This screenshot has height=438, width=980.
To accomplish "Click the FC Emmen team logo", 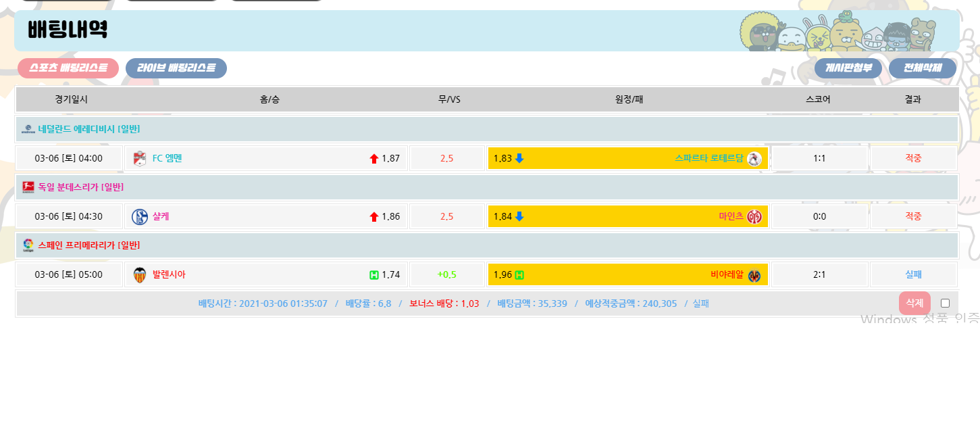I will tap(140, 159).
